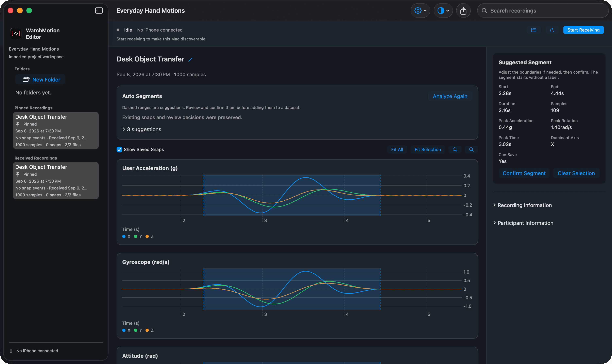Click the WatchMotion Editor app logo
The height and width of the screenshot is (364, 612).
[x=16, y=34]
